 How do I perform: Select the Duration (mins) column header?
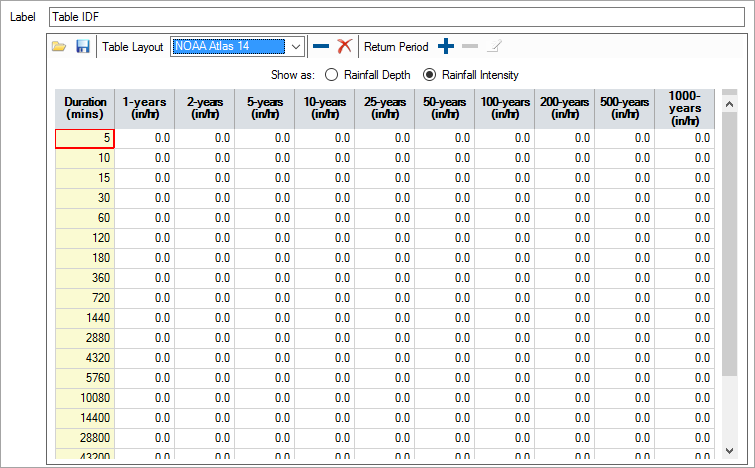[x=85, y=109]
